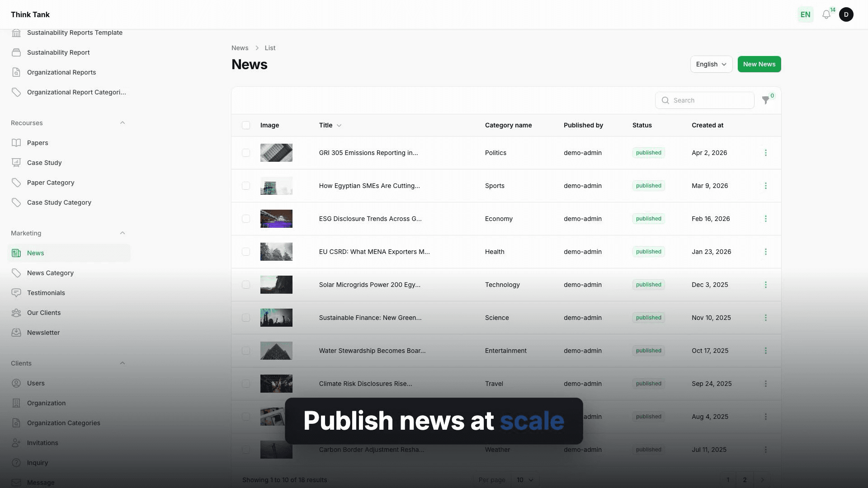Open actions menu for EU CSRD row
Image resolution: width=868 pixels, height=488 pixels.
point(766,252)
